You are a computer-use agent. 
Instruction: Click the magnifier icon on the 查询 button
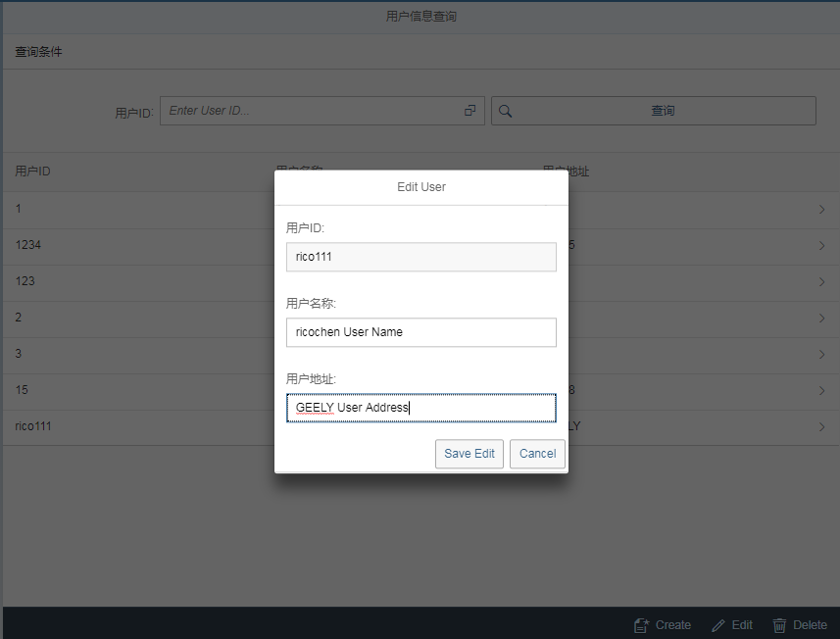click(x=505, y=111)
